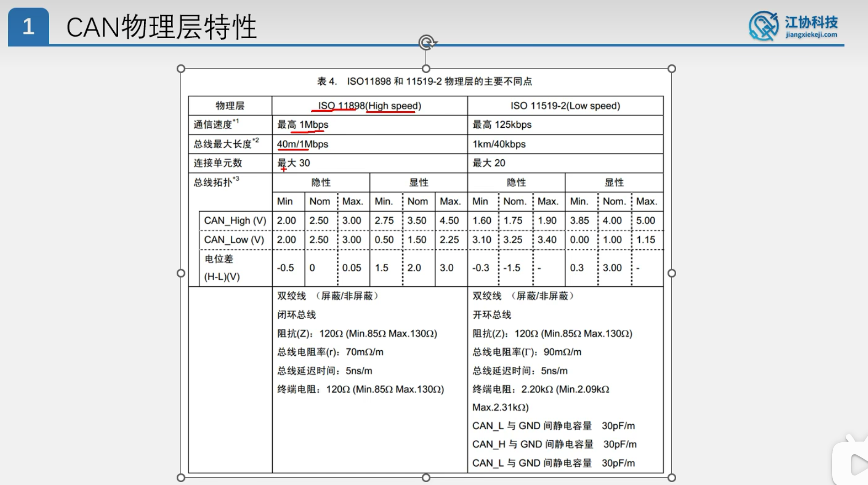Click the "电位差" row label
The width and height of the screenshot is (868, 485).
click(x=219, y=259)
